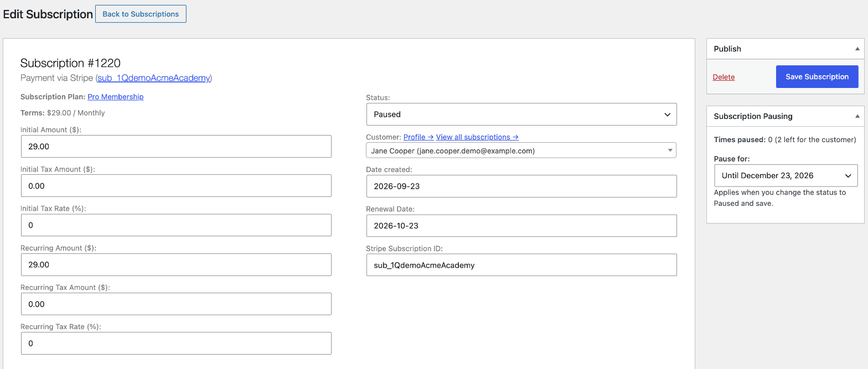
Task: Open the Pause for dropdown
Action: pyautogui.click(x=786, y=175)
